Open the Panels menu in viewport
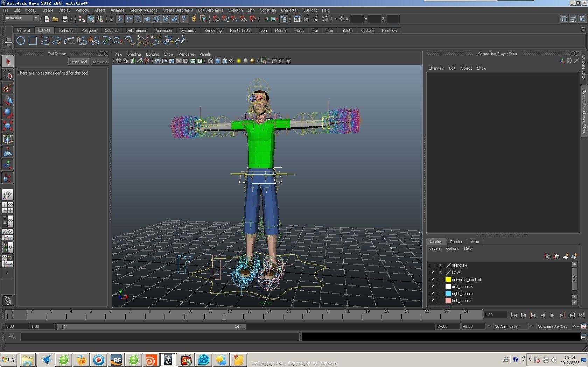Image resolution: width=588 pixels, height=367 pixels. 205,54
